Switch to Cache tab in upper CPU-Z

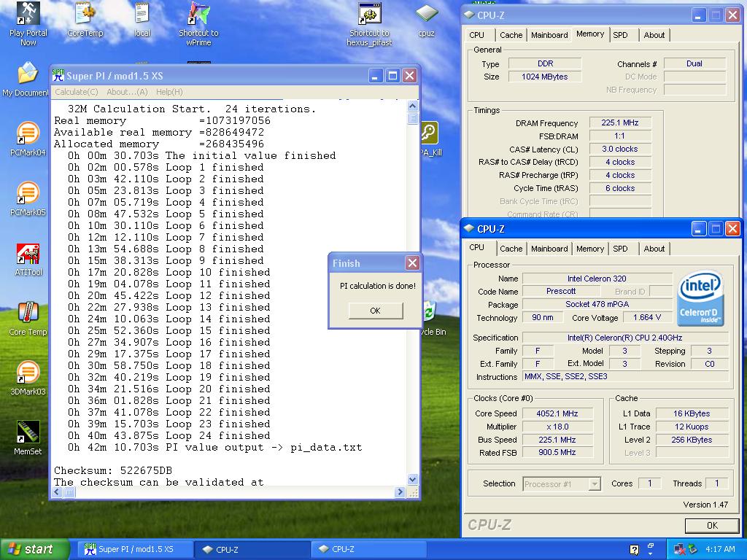click(x=511, y=35)
